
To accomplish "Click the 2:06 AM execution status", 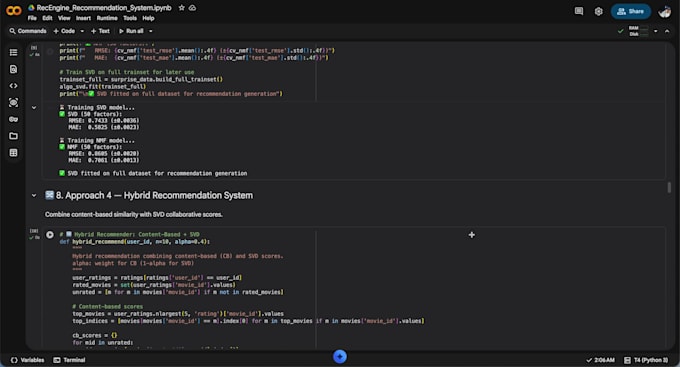I will [600, 360].
